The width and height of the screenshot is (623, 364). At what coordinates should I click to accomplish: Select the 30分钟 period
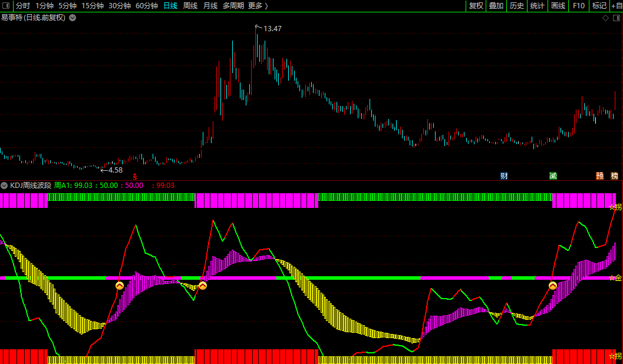[120, 6]
